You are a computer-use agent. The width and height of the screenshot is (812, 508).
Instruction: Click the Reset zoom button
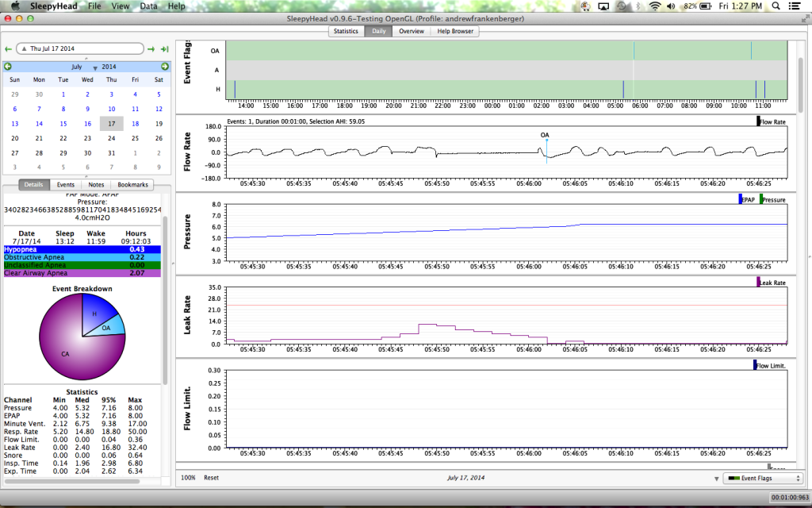tap(211, 478)
